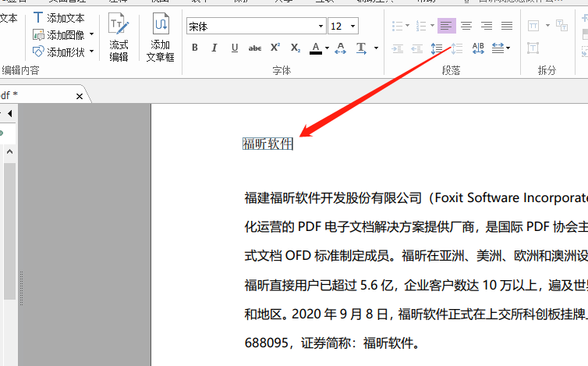Open the font color dropdown arrow
The image size is (588, 366).
[327, 48]
